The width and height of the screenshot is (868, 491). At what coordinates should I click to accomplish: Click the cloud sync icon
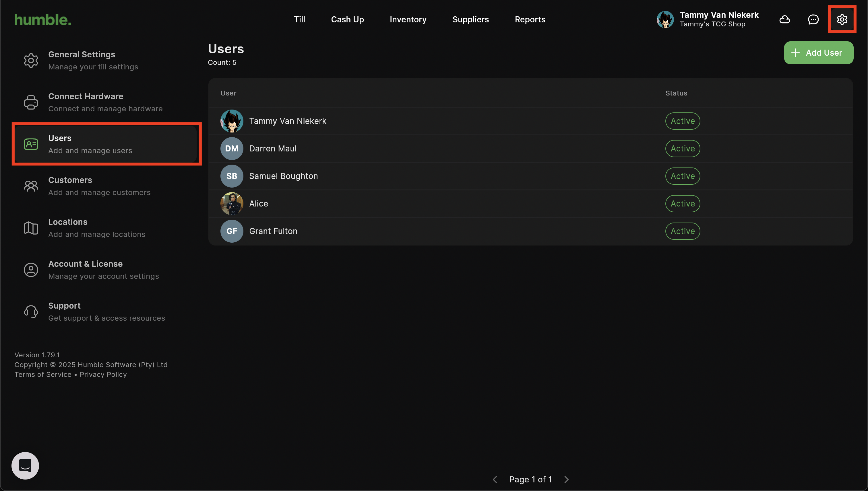784,20
